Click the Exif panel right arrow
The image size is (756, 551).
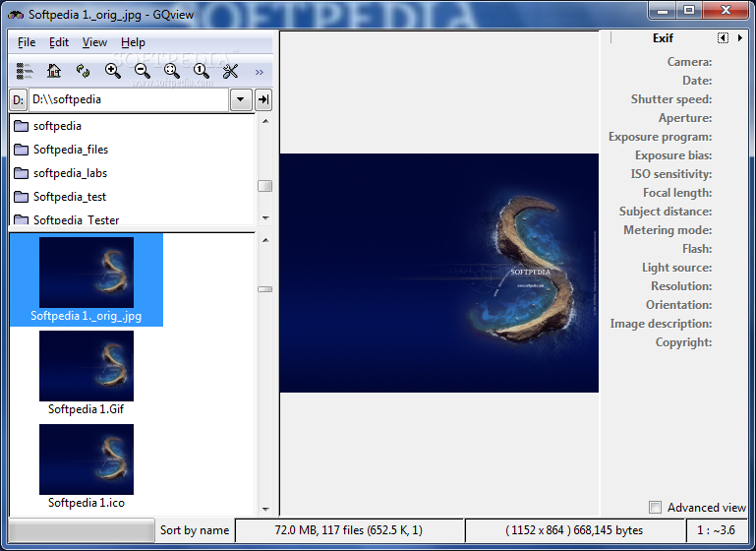[740, 37]
